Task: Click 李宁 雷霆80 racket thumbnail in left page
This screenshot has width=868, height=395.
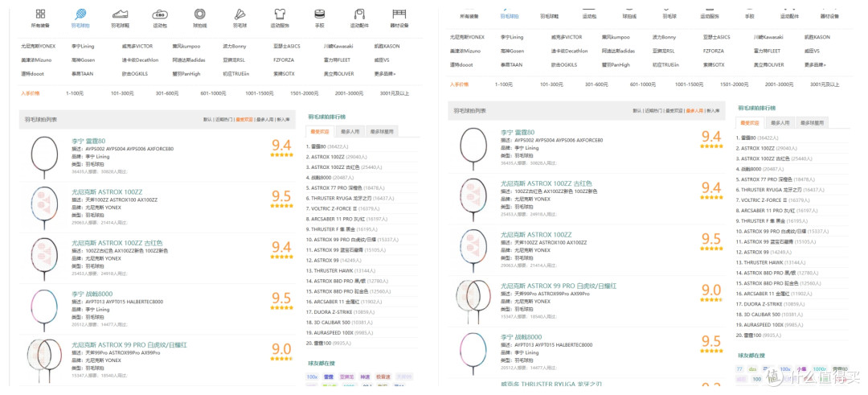Action: (x=44, y=157)
